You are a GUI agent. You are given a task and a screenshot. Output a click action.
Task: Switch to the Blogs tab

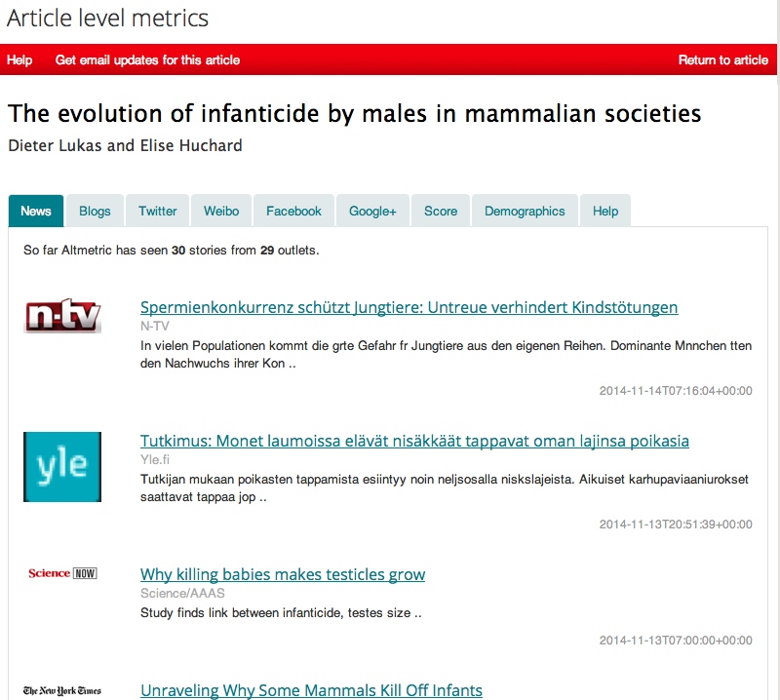[95, 211]
